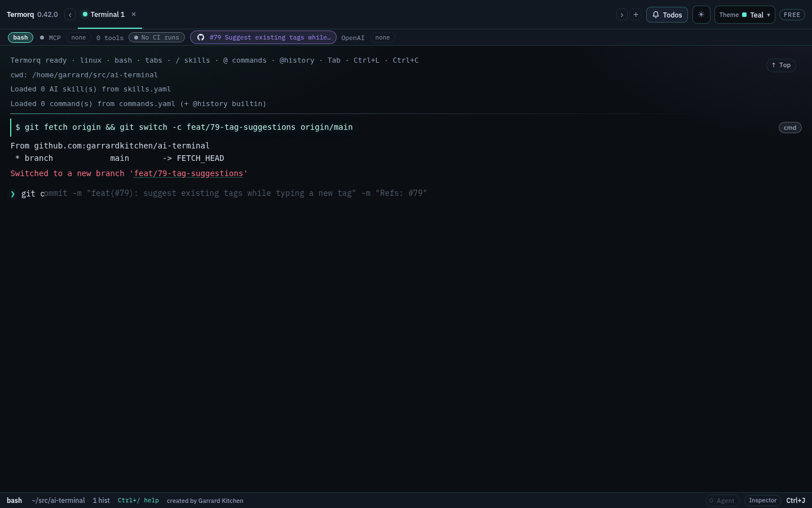Click the '1 hist' status entry
Screen dimensions: 812x508
tap(101, 501)
